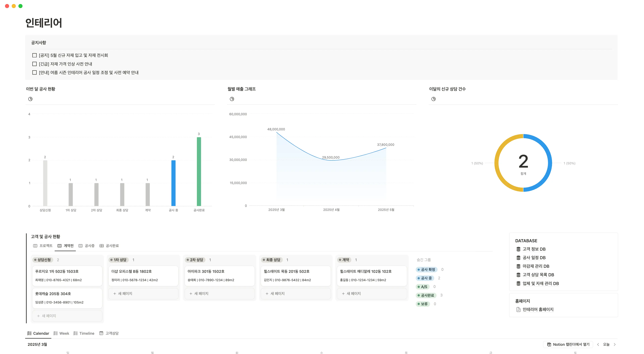Open 마감재 관리 DB database icon
This screenshot has height=354, width=644.
pos(518,266)
